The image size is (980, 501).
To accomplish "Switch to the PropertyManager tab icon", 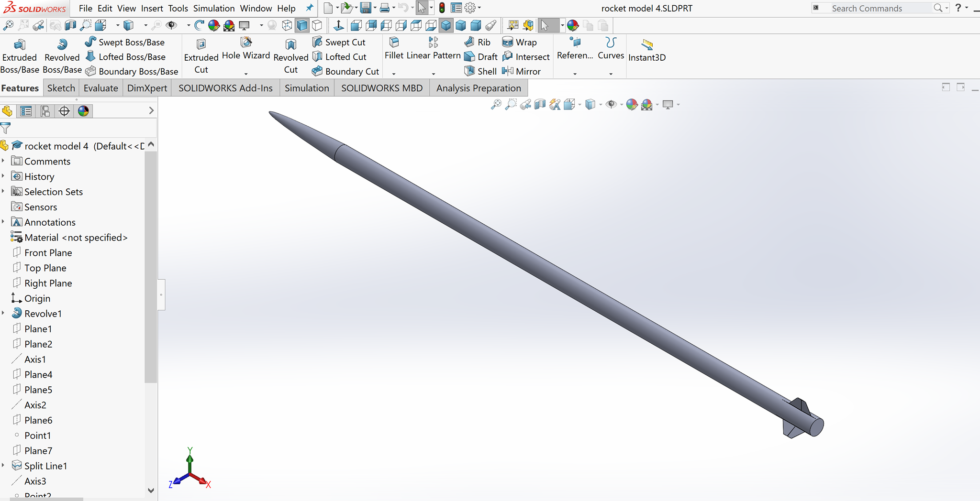I will pos(26,111).
